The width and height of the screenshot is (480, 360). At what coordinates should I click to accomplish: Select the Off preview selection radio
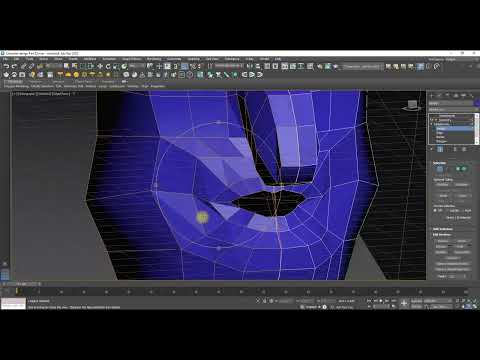tap(436, 211)
